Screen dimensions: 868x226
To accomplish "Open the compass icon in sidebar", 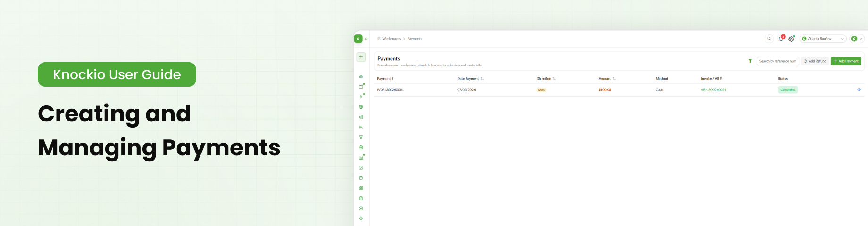I will pyautogui.click(x=361, y=208).
